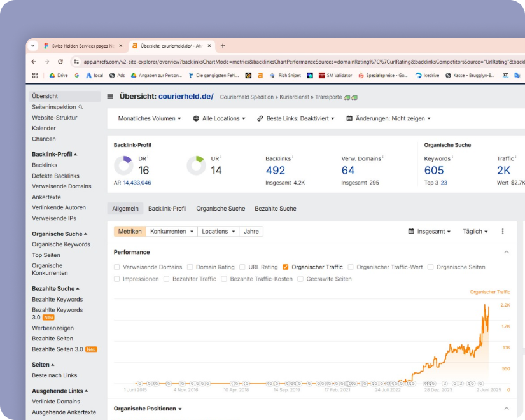The height and width of the screenshot is (420, 525).
Task: Click the browser forward arrow
Action: point(47,62)
